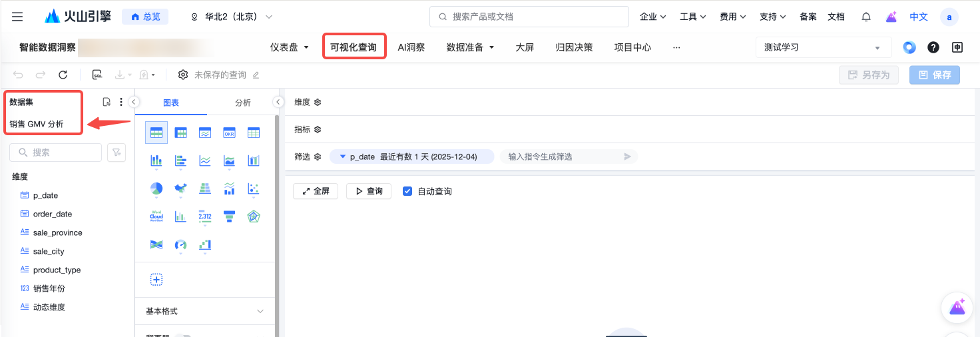Open the 文档 link

[x=836, y=17]
